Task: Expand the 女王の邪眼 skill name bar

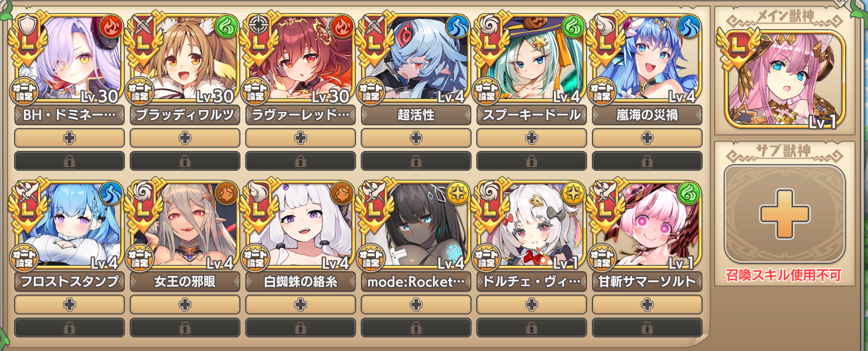Action: [x=185, y=282]
